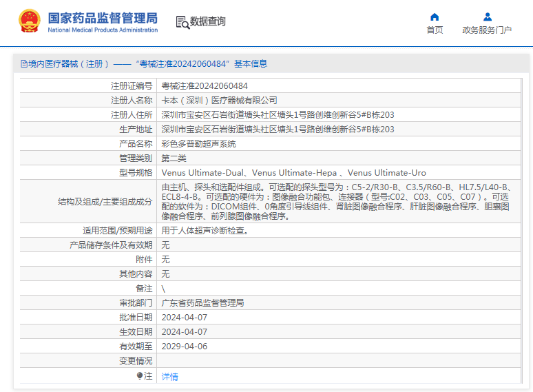The image size is (533, 392).
Task: Select registration number value 粤械注准20242060484 in table
Action: (205, 86)
